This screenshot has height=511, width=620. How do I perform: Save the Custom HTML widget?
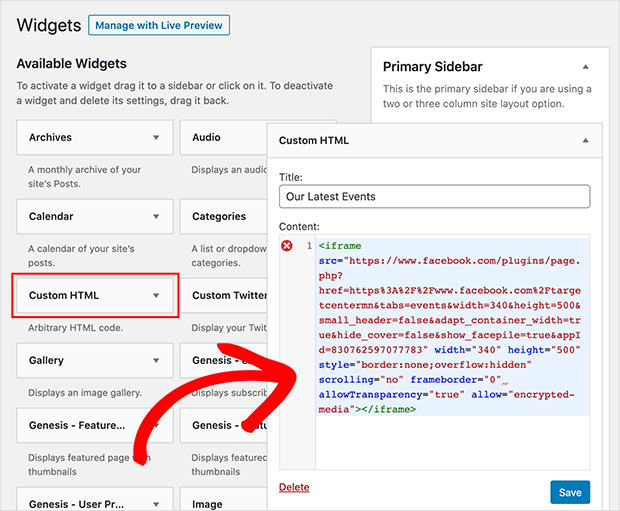[570, 492]
